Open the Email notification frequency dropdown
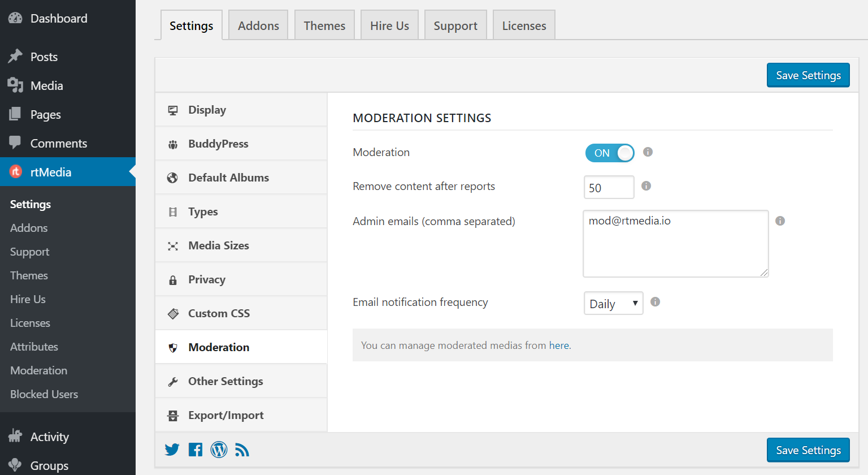 coord(613,303)
